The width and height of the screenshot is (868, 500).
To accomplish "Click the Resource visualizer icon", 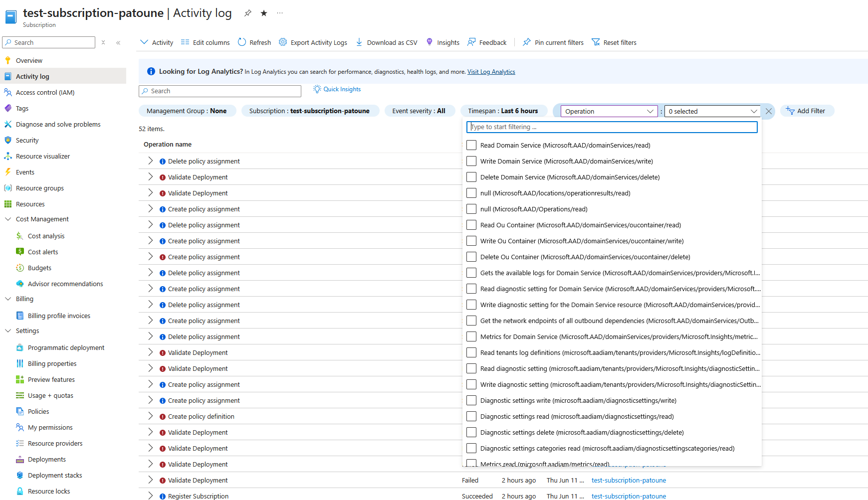I will [8, 156].
